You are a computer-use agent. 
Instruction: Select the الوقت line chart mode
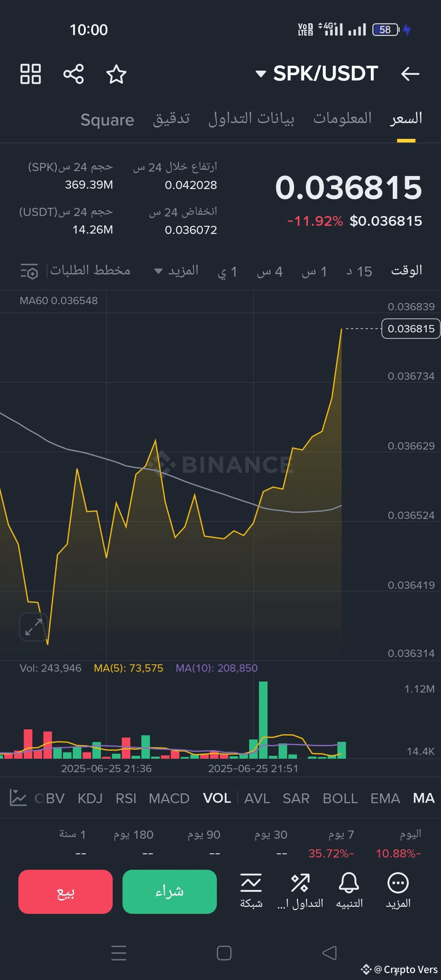[x=407, y=270]
